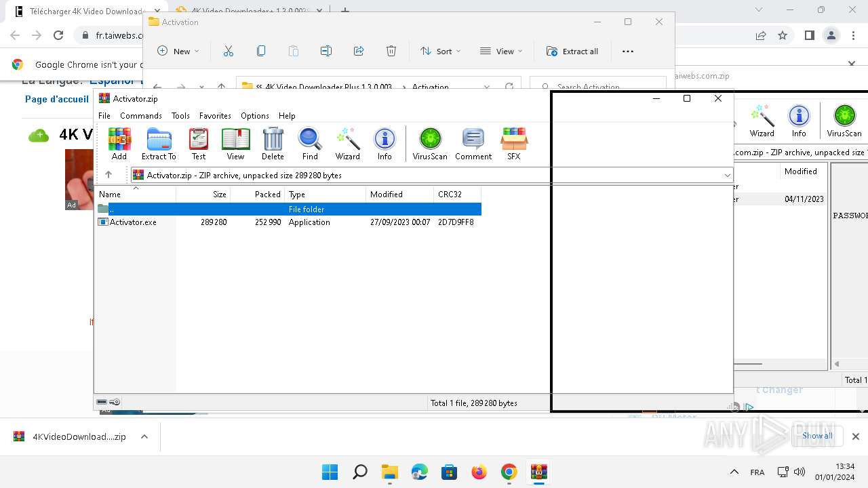Sort by the Packed column header in WinRAR
This screenshot has height=488, width=868.
click(258, 195)
